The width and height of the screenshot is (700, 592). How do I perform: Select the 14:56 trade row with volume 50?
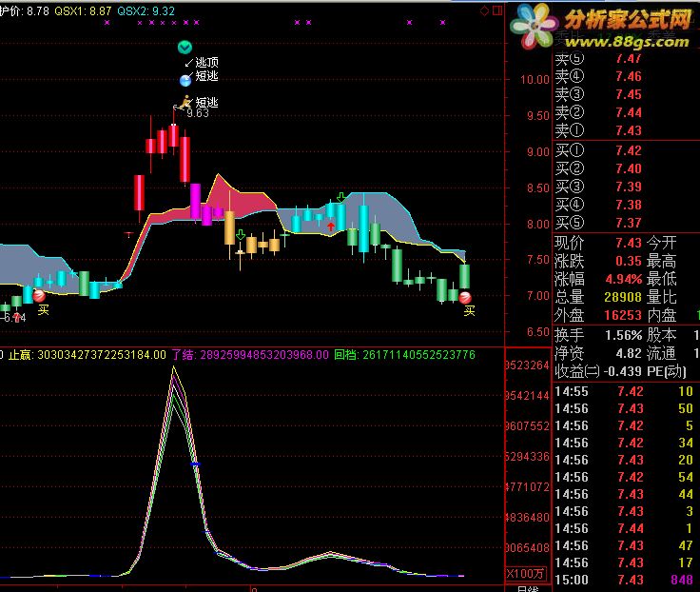coord(625,408)
